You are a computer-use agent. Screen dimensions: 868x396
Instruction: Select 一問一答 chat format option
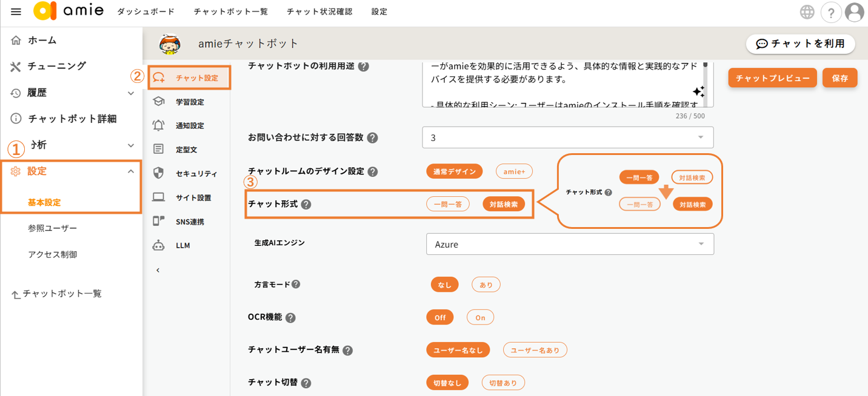[448, 205]
